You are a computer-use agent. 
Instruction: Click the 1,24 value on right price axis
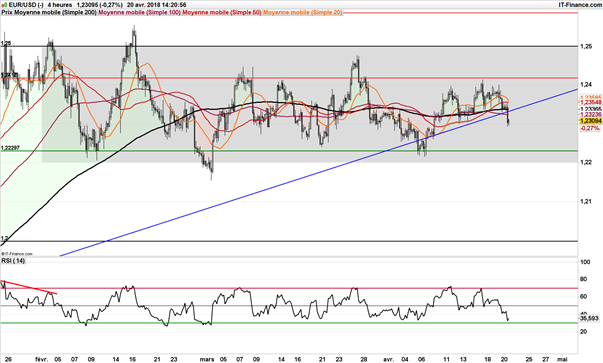click(586, 84)
